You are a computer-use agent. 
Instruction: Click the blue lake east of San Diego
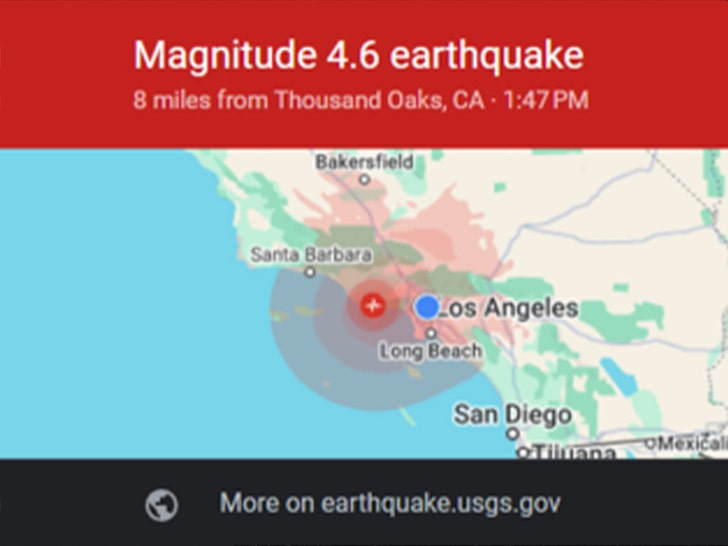pyautogui.click(x=620, y=377)
